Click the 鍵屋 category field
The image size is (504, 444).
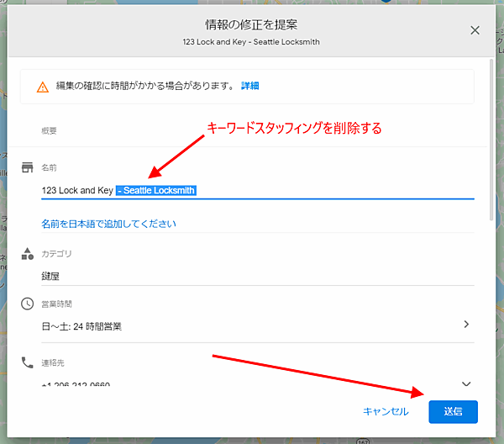pos(258,276)
